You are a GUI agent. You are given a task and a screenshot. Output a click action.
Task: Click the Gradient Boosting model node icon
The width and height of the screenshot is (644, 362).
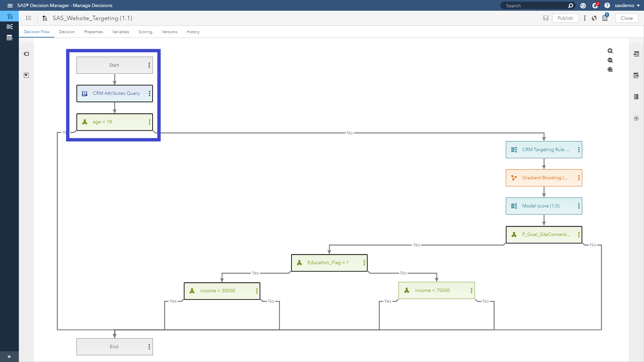pos(514,178)
